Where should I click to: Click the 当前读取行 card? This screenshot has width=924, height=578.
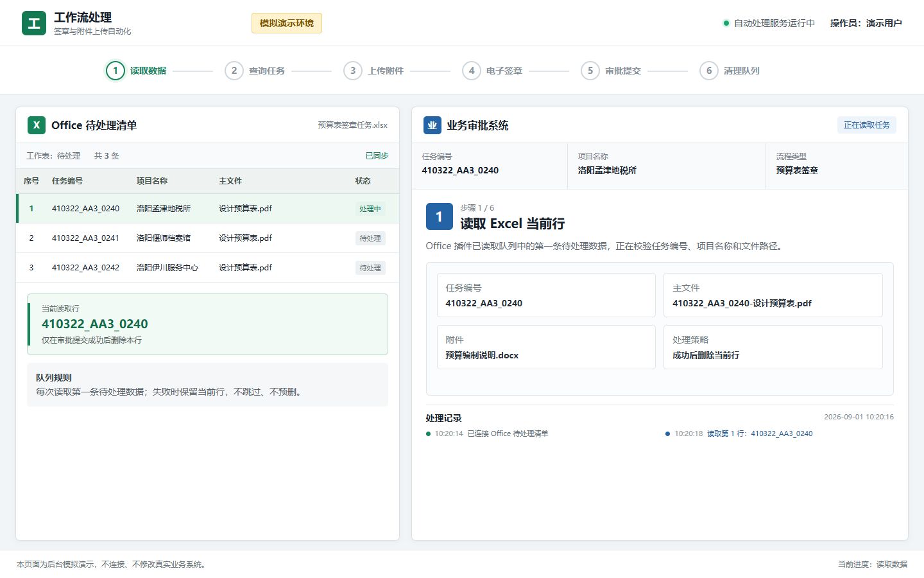point(208,324)
